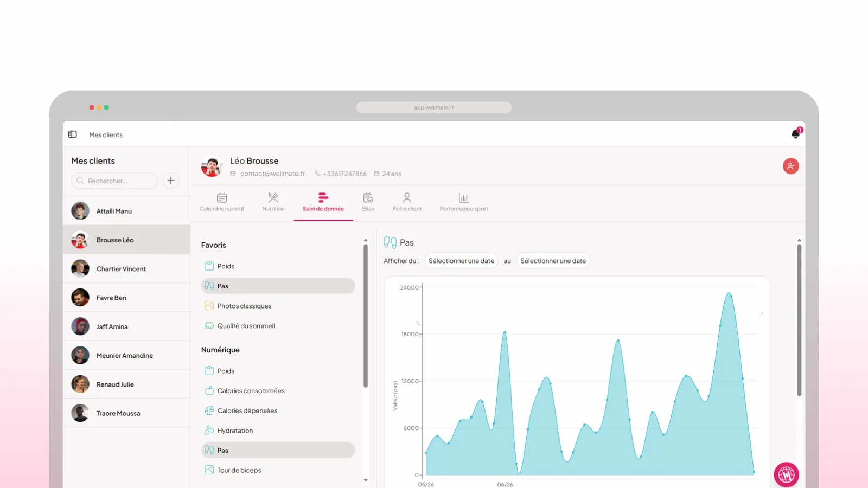Image resolution: width=868 pixels, height=488 pixels.
Task: Open Calories consommées metric
Action: tap(278, 391)
